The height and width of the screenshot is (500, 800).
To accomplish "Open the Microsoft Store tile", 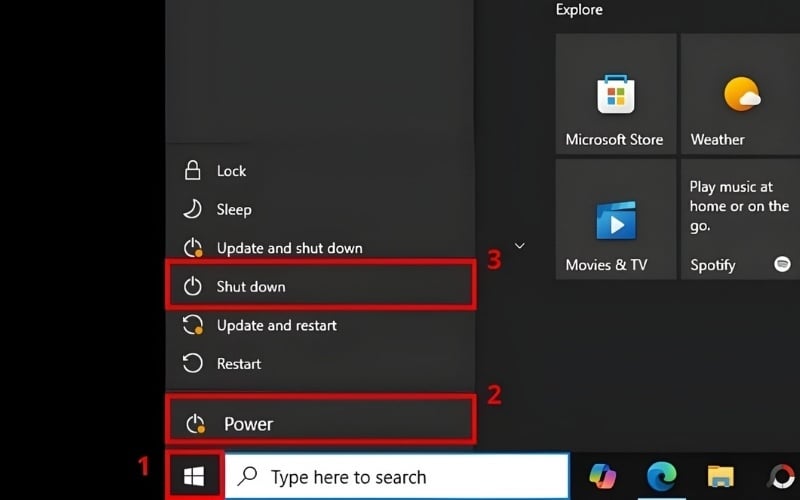I will click(x=615, y=94).
